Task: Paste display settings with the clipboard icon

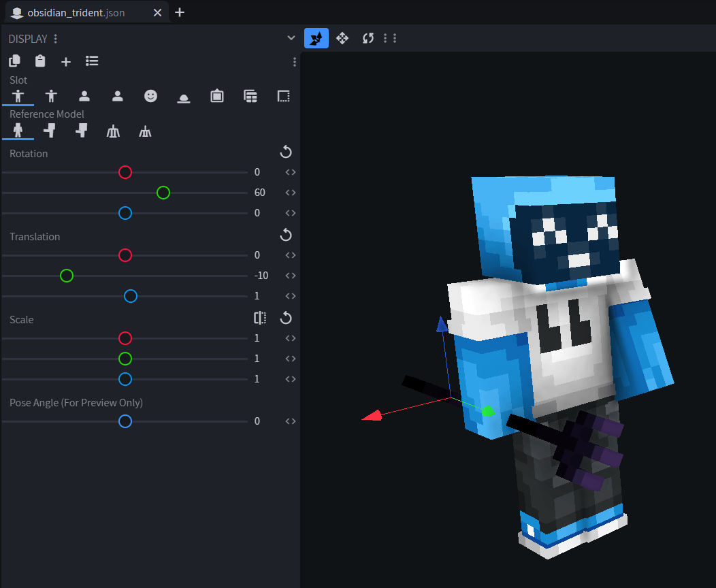Action: (x=40, y=61)
